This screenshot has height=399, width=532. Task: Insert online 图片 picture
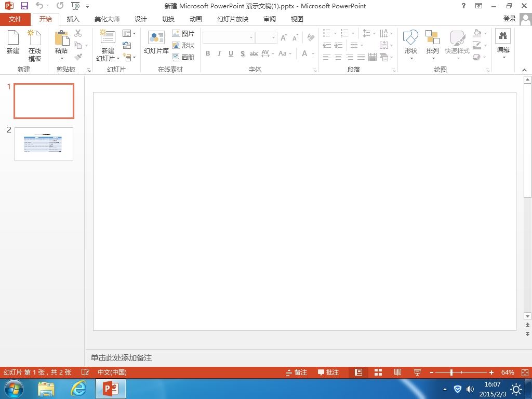coord(183,33)
